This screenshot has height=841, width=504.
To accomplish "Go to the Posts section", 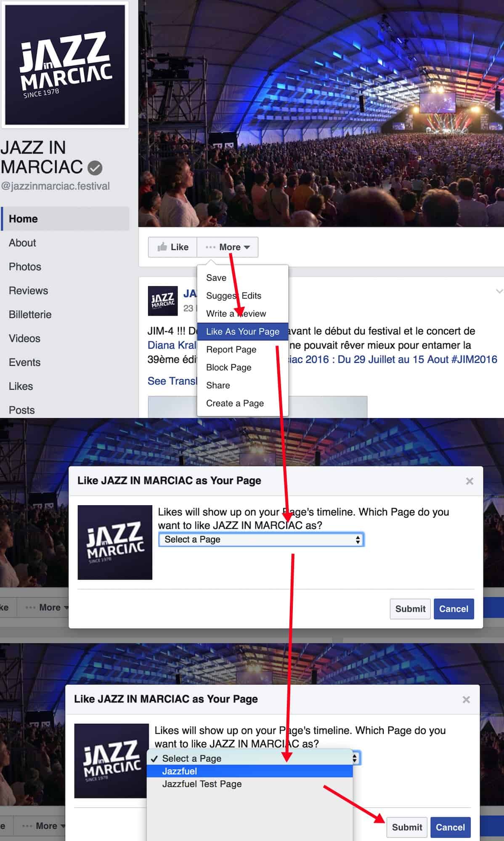I will click(21, 410).
